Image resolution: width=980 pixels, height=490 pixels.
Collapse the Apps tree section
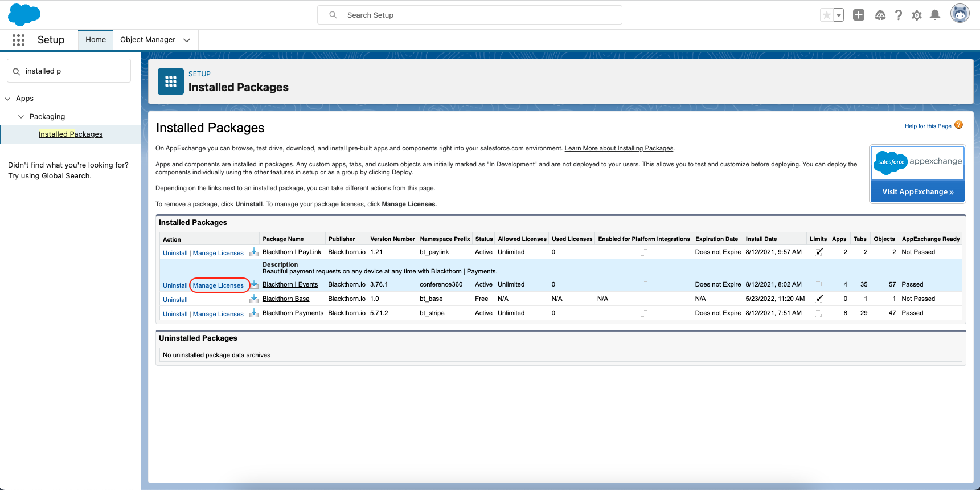pyautogui.click(x=7, y=99)
